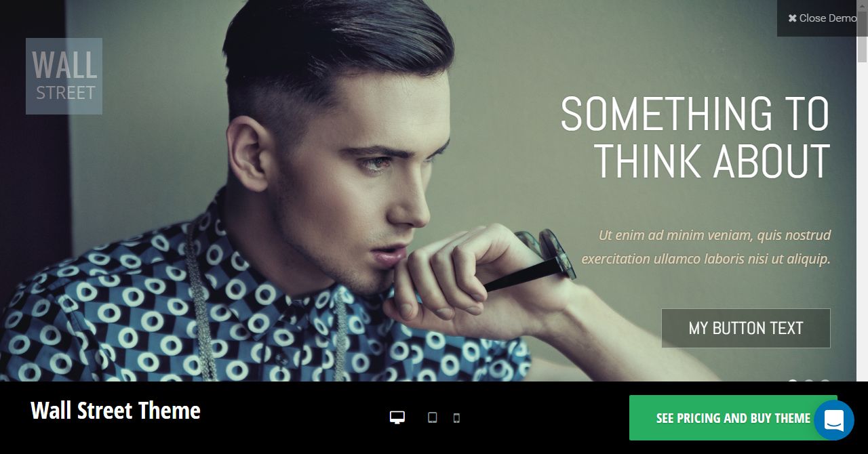Image resolution: width=868 pixels, height=454 pixels.
Task: Click the Close Demo text label
Action: [x=828, y=18]
